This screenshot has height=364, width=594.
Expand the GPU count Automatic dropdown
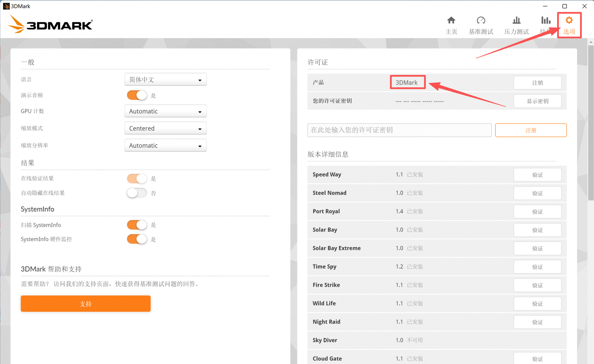point(165,111)
